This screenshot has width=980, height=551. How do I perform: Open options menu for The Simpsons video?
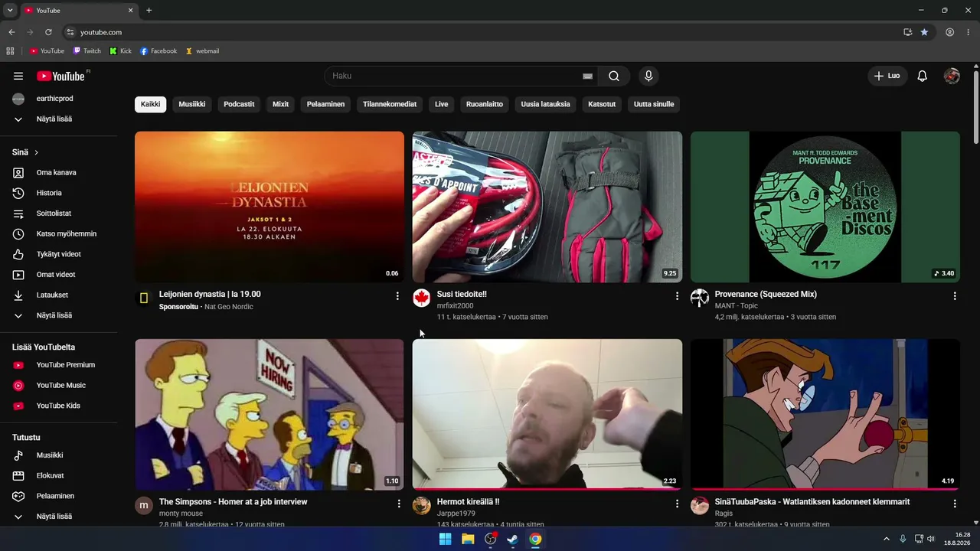point(399,504)
